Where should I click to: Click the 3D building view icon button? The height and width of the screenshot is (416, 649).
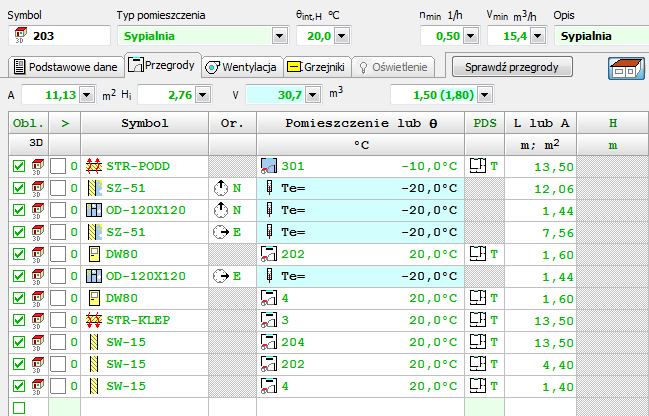(626, 68)
